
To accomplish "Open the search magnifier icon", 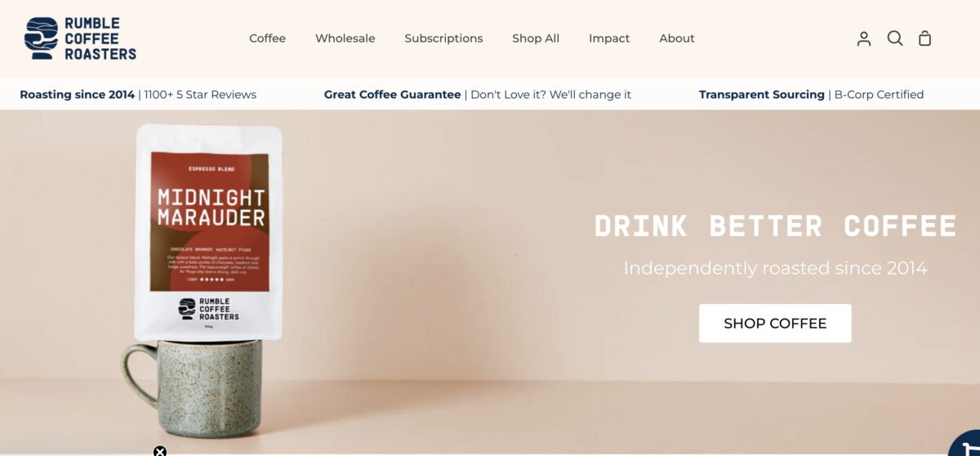I will pos(895,38).
